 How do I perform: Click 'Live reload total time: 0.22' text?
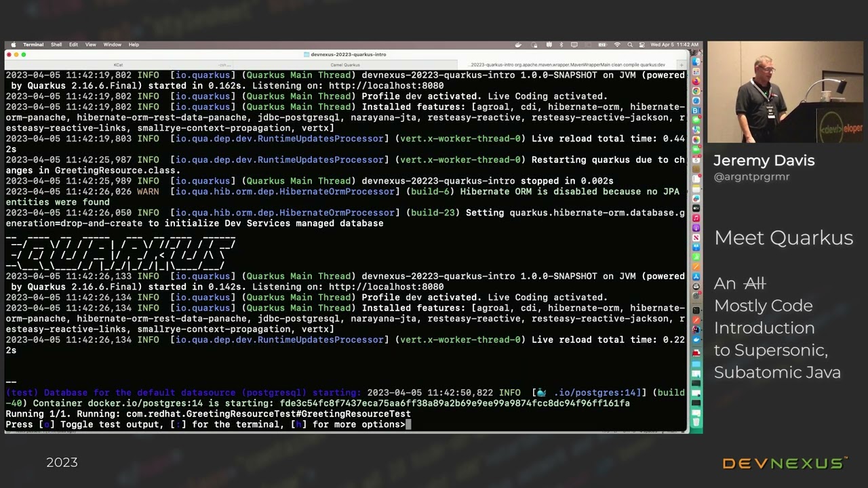click(x=608, y=340)
